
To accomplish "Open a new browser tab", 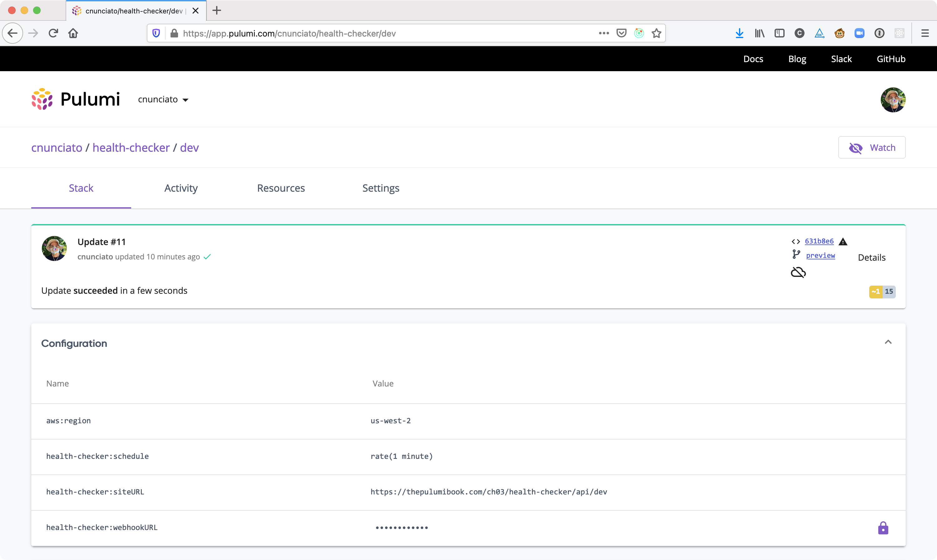I will 217,11.
